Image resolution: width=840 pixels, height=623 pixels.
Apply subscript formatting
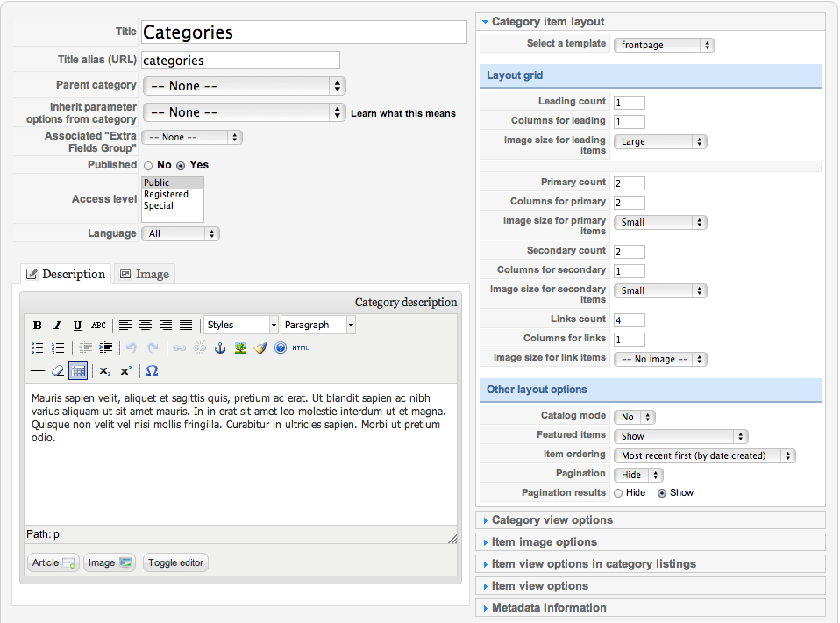[x=105, y=370]
